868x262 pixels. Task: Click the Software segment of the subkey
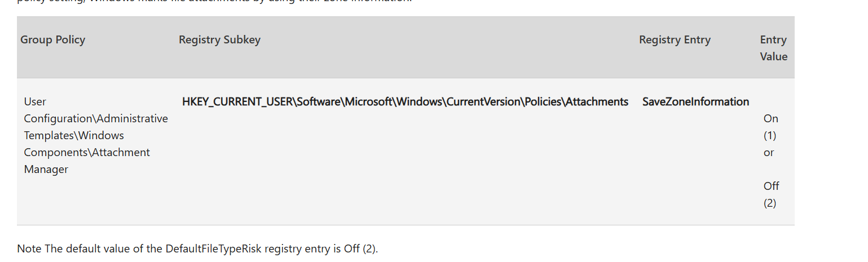click(318, 102)
